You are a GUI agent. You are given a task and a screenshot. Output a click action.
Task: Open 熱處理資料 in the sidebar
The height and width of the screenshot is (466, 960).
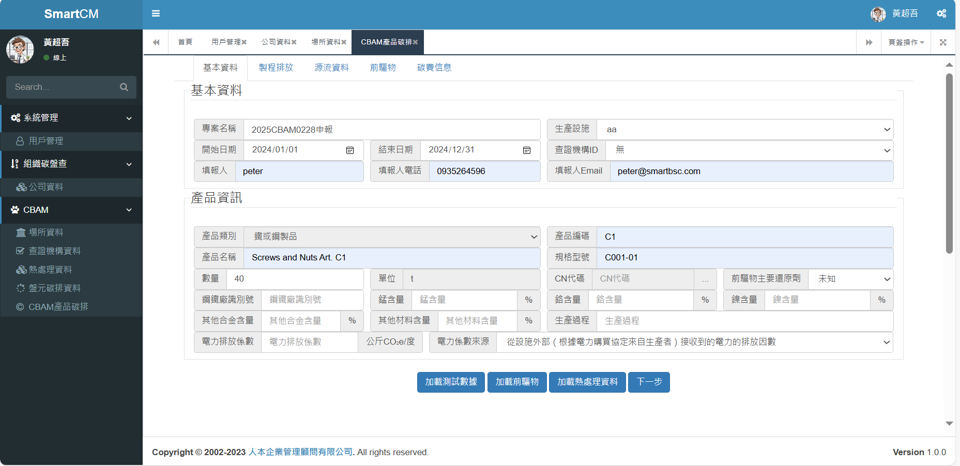click(50, 270)
